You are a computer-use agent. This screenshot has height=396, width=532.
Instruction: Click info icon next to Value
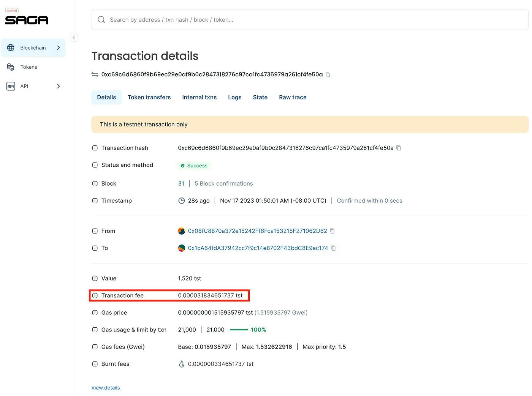coord(95,279)
